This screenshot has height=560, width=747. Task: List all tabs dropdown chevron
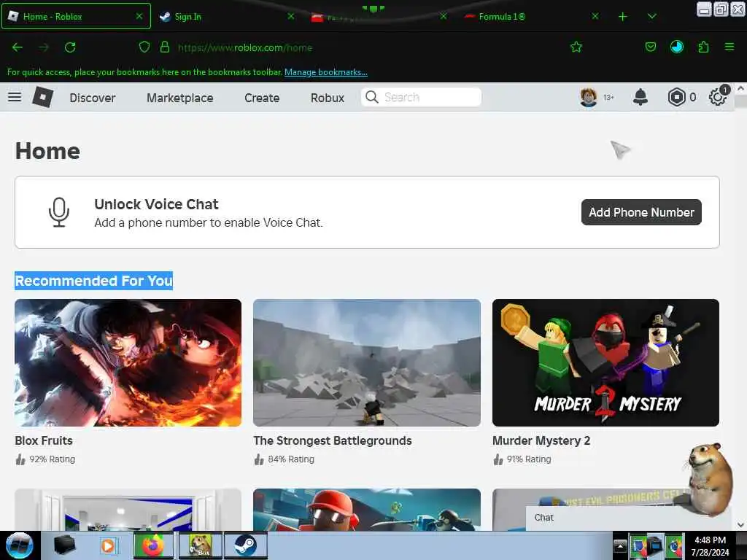(652, 17)
